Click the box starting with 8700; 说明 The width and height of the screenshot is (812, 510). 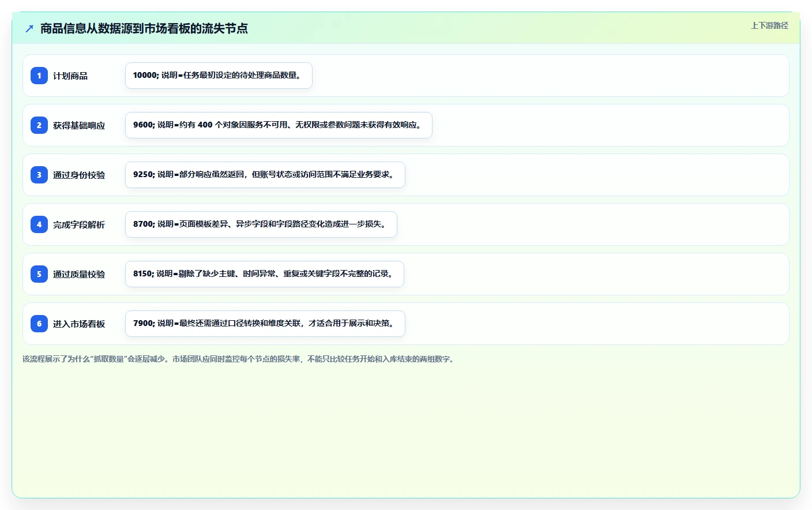pos(261,224)
